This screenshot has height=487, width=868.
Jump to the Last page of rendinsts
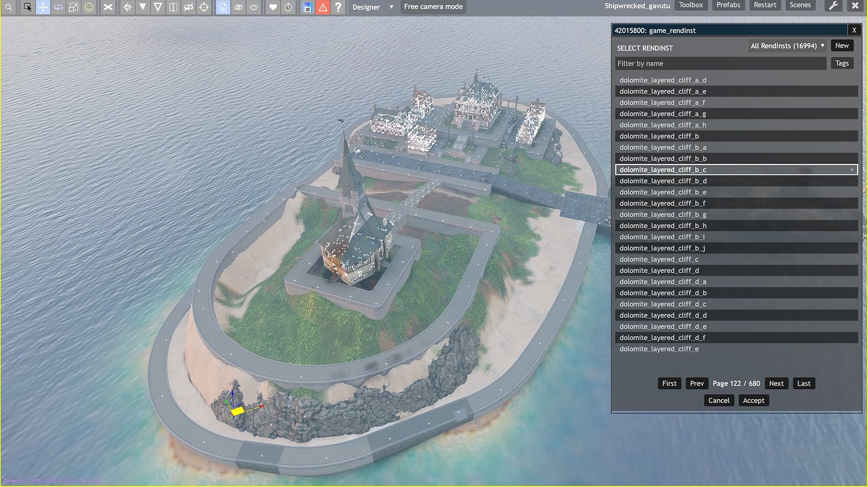point(804,383)
